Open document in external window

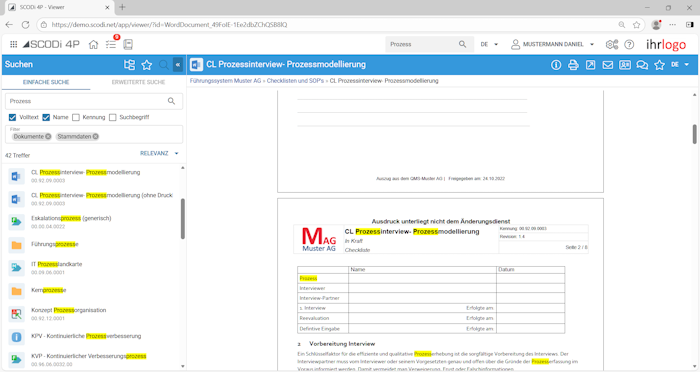tap(590, 65)
